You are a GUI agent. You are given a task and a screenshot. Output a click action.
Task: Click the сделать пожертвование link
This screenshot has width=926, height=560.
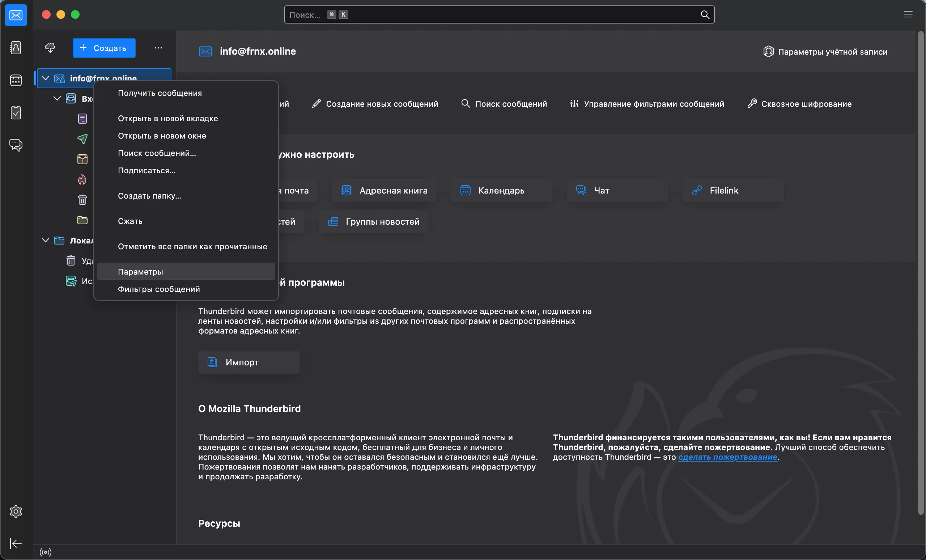pyautogui.click(x=727, y=457)
